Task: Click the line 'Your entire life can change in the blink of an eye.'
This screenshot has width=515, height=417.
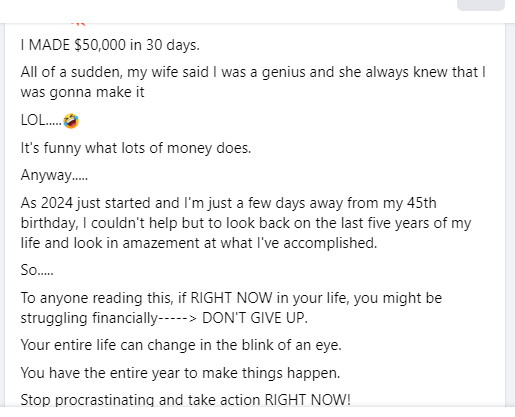Action: pyautogui.click(x=181, y=345)
